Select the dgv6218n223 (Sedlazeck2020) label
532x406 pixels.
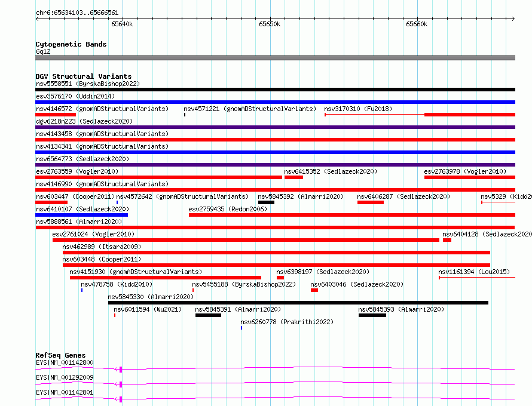(84, 121)
